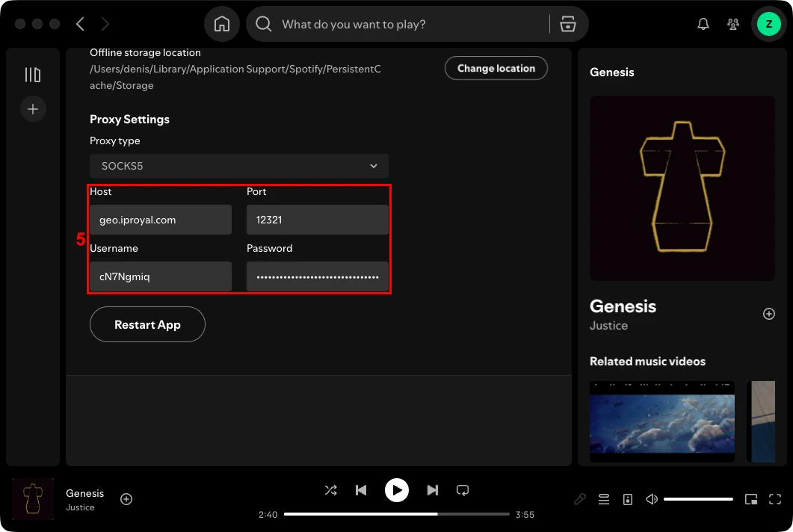793x532 pixels.
Task: Open the Queue icon
Action: [604, 499]
